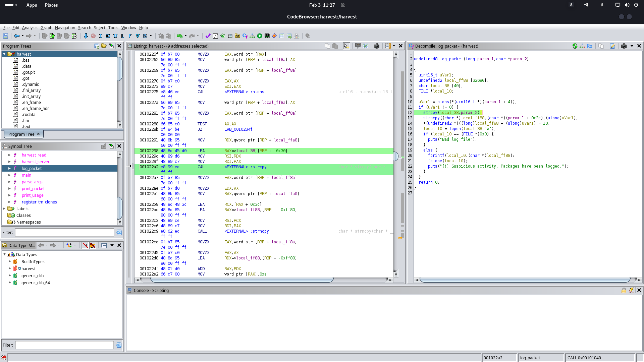This screenshot has width=644, height=362.
Task: Click the orange diamond toolbar icon
Action: pos(274,36)
